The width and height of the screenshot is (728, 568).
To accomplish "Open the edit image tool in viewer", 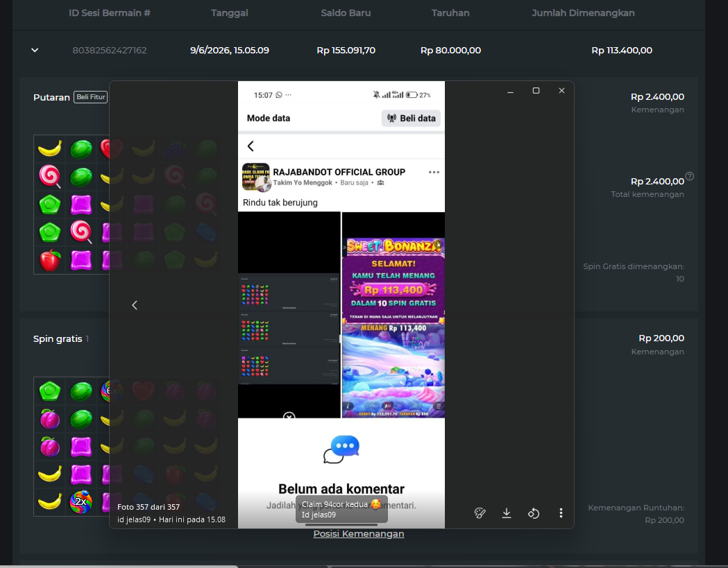I will click(x=480, y=513).
